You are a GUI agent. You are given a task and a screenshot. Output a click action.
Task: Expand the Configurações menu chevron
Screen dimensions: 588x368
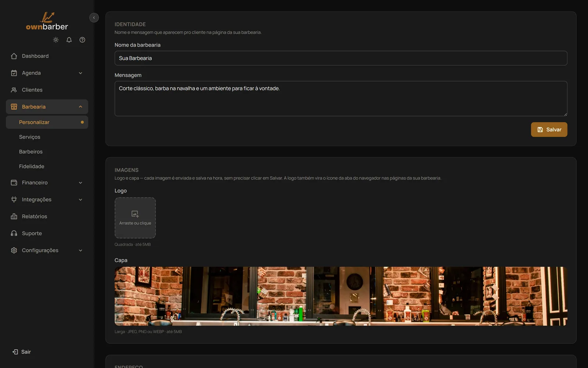(80, 250)
